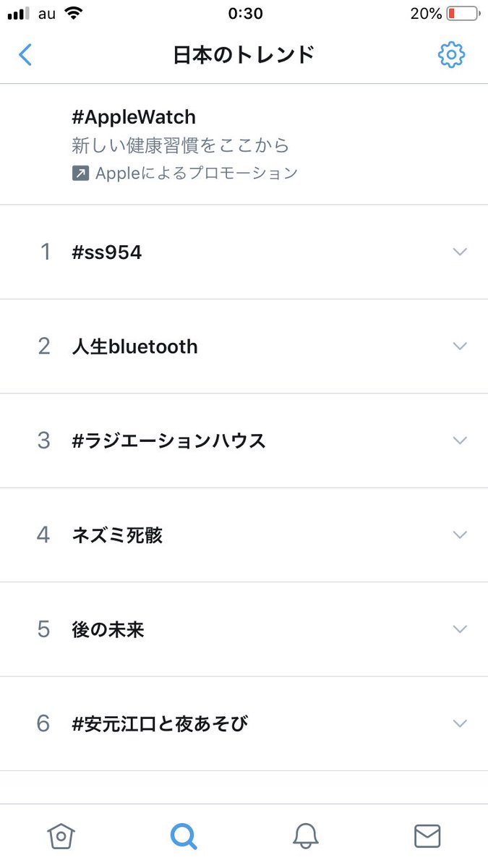The height and width of the screenshot is (868, 488).
Task: Open the Messages envelope tab
Action: click(x=427, y=836)
